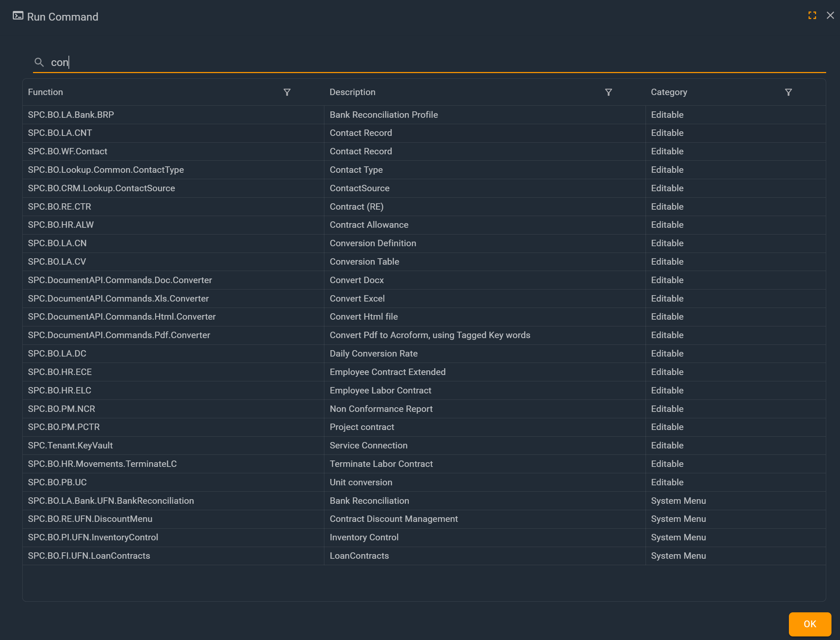The height and width of the screenshot is (640, 840).
Task: Focus the search field containing 'con'
Action: tap(429, 62)
